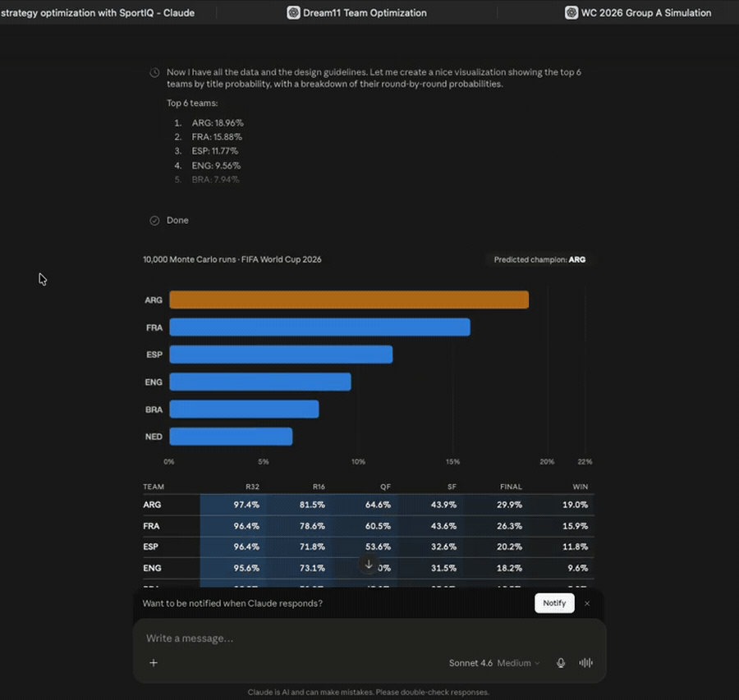
Task: Click FRA WIN value 15.9%
Action: click(575, 526)
